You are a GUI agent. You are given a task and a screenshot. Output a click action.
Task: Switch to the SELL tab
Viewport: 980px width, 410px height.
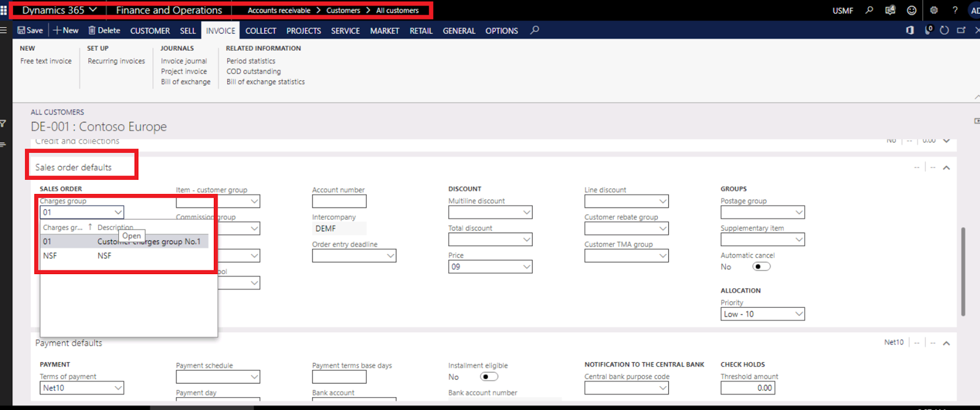tap(188, 31)
